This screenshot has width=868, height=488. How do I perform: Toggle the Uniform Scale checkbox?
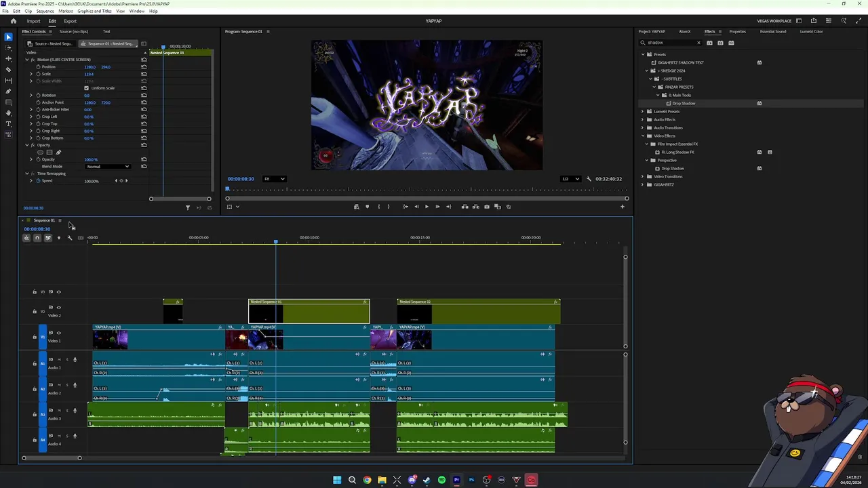point(86,88)
